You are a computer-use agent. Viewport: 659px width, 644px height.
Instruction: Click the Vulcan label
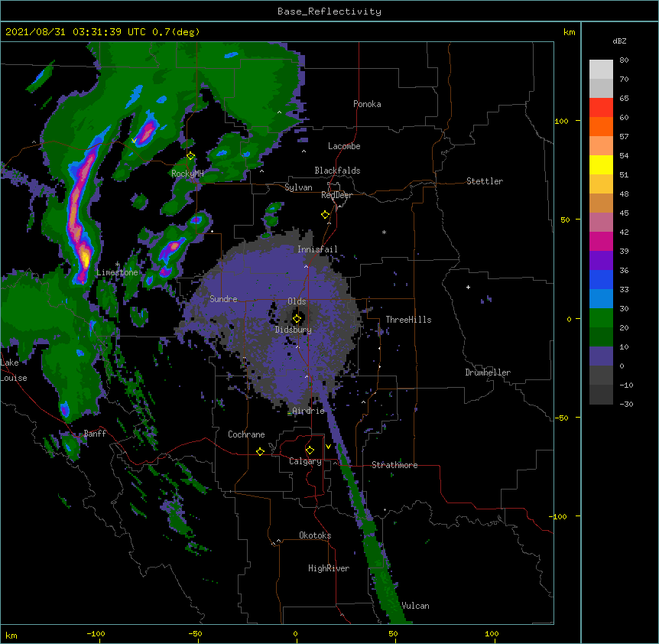(x=415, y=606)
